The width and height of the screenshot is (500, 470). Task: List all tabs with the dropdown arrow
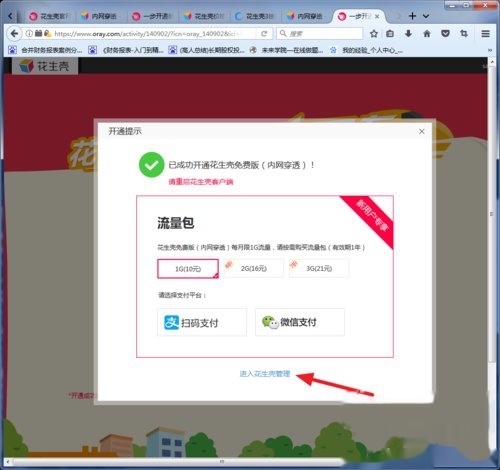[426, 16]
